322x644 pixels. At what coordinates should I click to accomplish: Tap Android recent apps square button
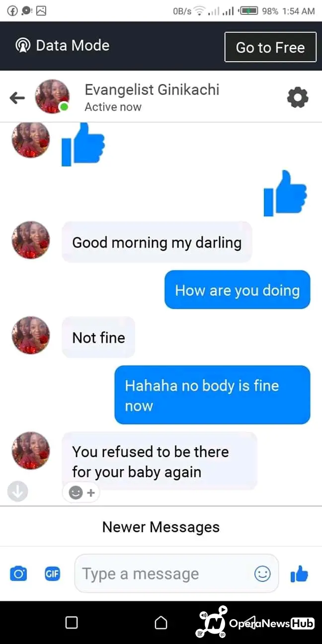coord(72,622)
